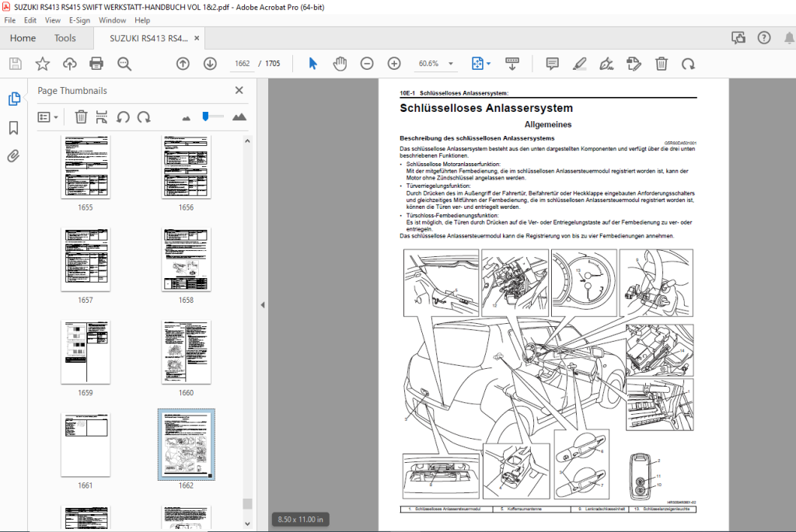The width and height of the screenshot is (796, 532).
Task: Select page 1656 thumbnail
Action: click(x=186, y=167)
